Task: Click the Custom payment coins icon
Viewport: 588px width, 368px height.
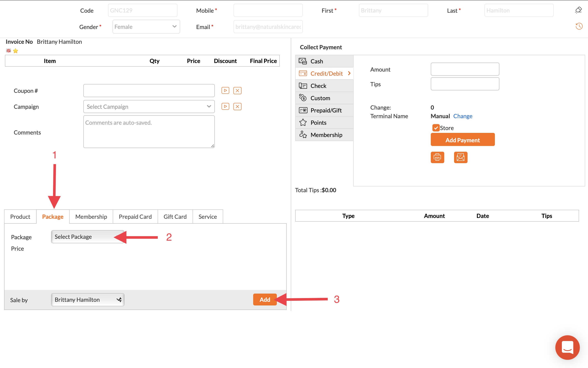Action: coord(303,98)
